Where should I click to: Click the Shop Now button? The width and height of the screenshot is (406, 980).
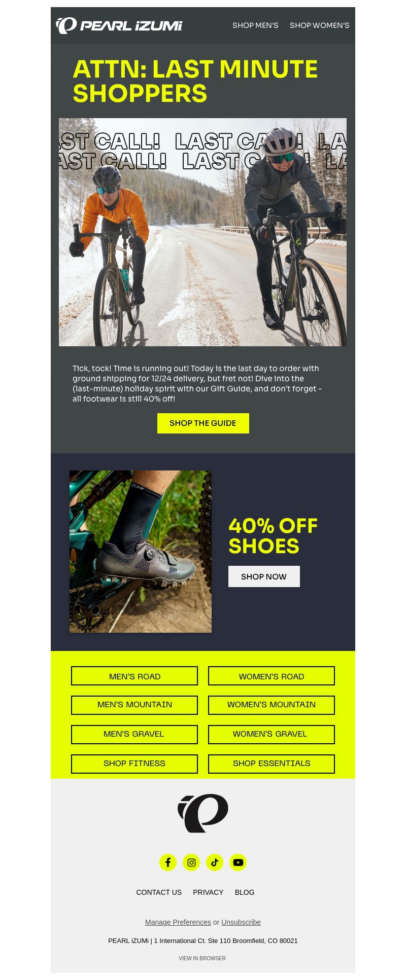tap(264, 576)
